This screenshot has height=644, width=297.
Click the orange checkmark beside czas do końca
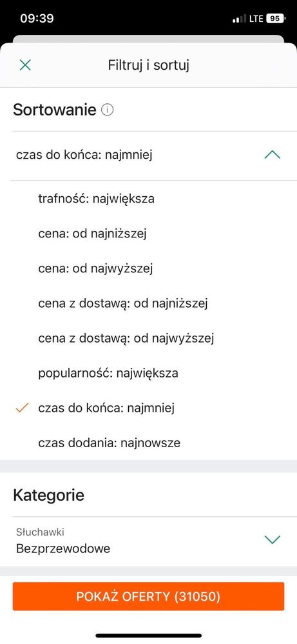[22, 408]
